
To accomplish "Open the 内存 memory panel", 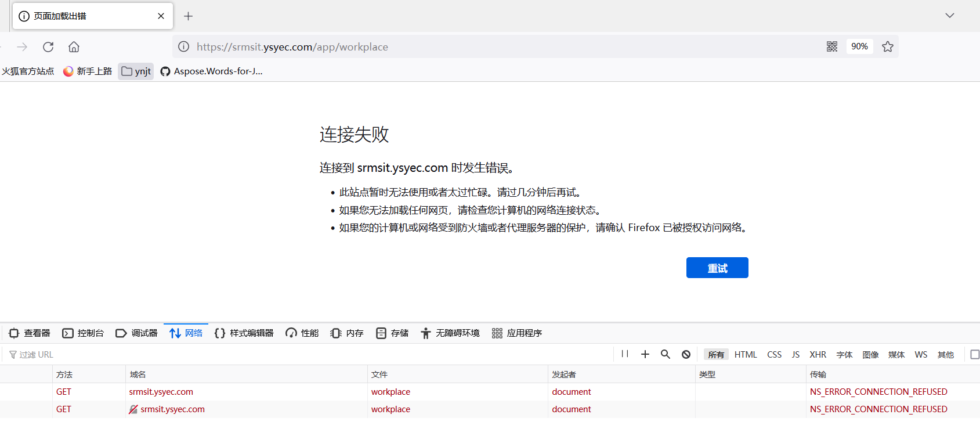I will pyautogui.click(x=347, y=333).
